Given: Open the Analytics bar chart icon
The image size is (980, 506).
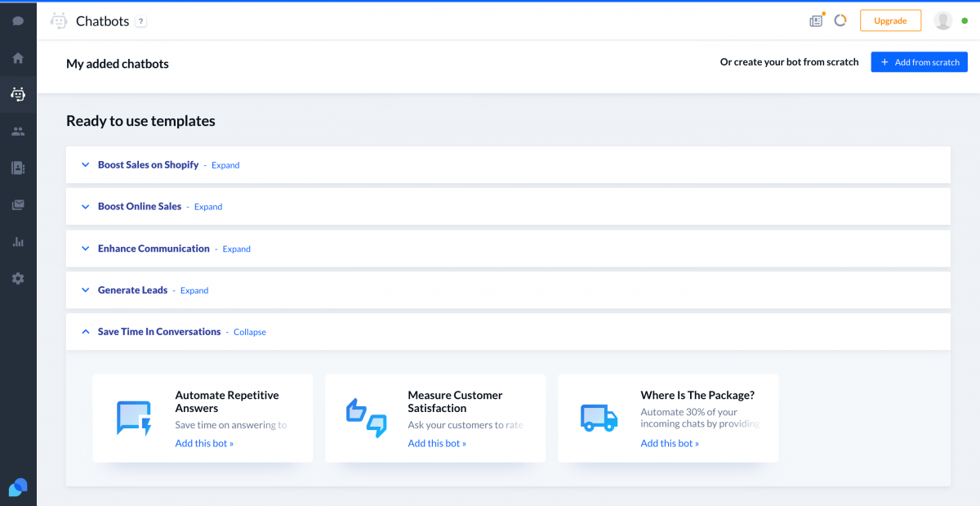Looking at the screenshot, I should pos(18,242).
